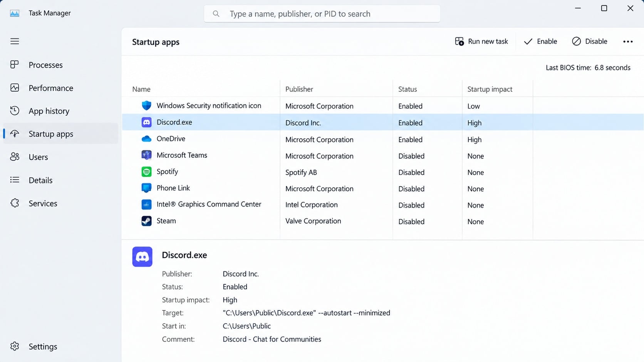The image size is (644, 362).
Task: Sort by the Startup impact column header
Action: [x=490, y=89]
